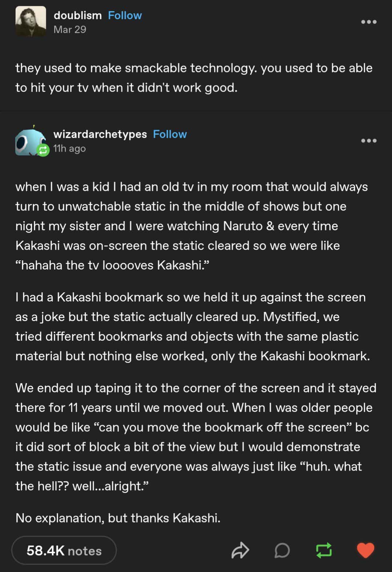Click the wizardarchetypes username
The image size is (392, 572).
[100, 134]
